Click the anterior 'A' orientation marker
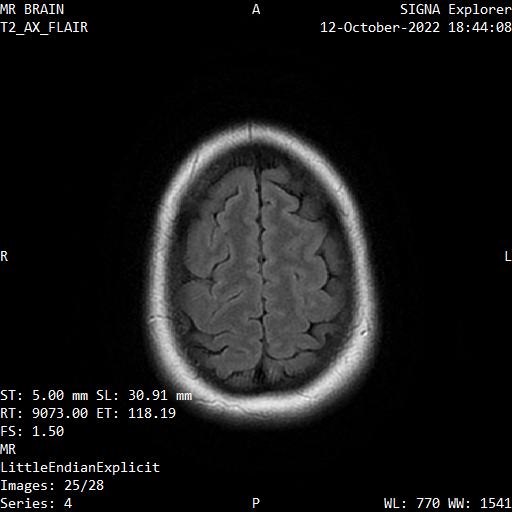 [256, 9]
